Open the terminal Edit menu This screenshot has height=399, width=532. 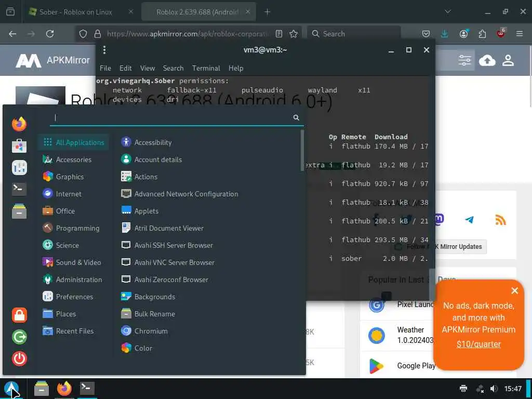click(x=126, y=68)
